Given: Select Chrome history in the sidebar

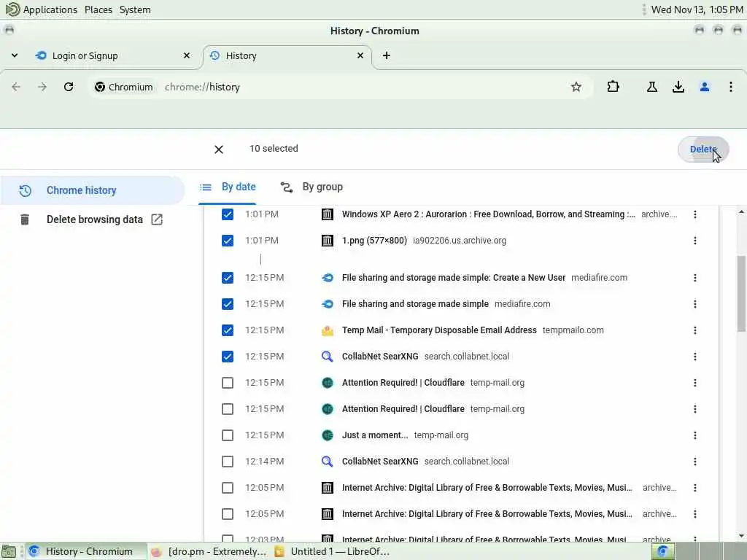Looking at the screenshot, I should 93,190.
